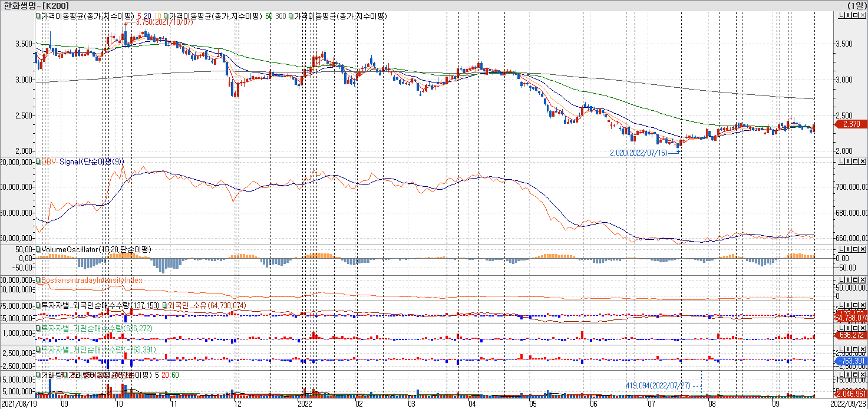
Task: Click the vertical-bar icon on the price chart panel
Action: [848, 15]
